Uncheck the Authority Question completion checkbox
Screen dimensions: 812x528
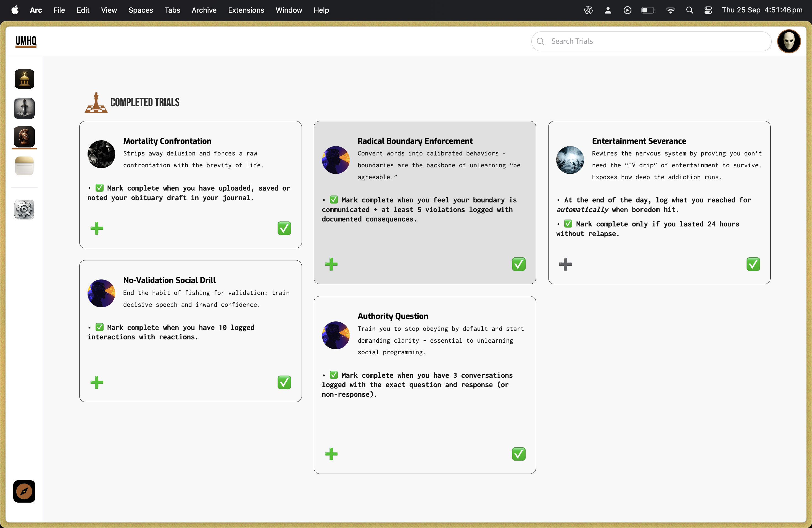tap(518, 454)
